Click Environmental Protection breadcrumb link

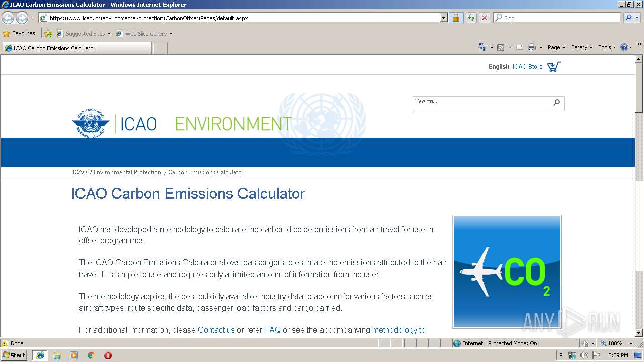coord(127,172)
